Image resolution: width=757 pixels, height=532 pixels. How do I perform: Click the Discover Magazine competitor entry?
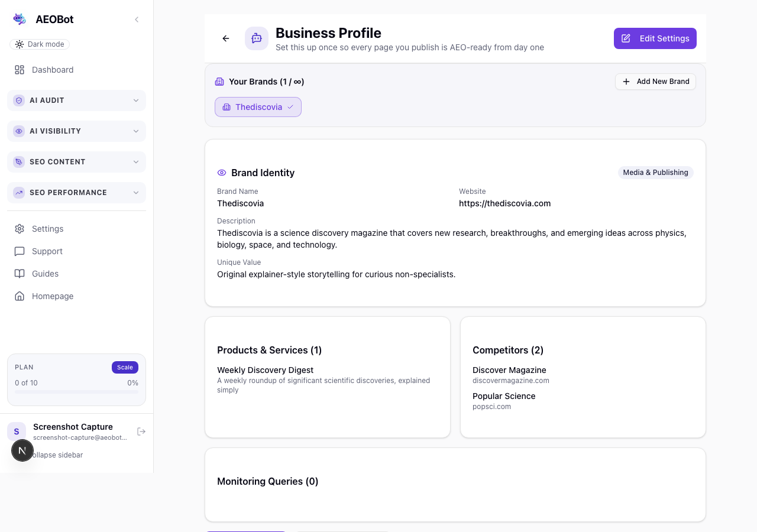[510, 370]
